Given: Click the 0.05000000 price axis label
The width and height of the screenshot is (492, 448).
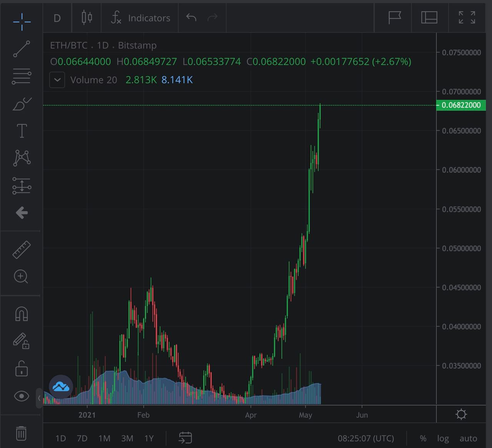Looking at the screenshot, I should tap(461, 248).
